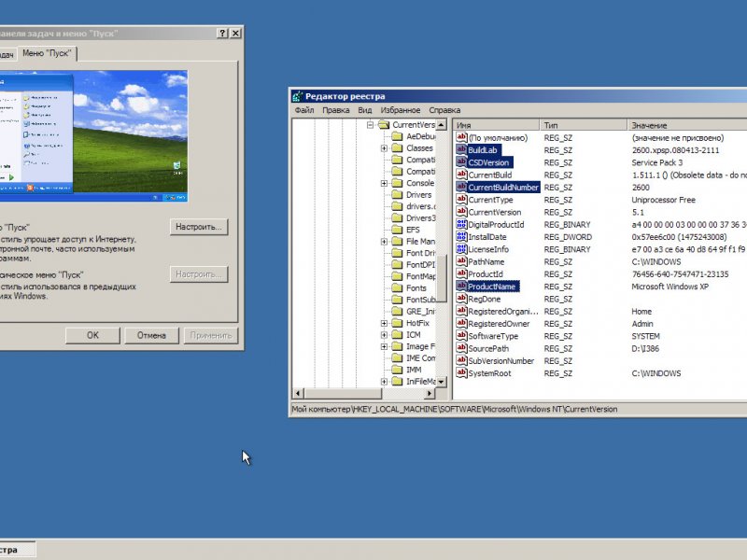The height and width of the screenshot is (560, 747).
Task: Select the ProductName value icon
Action: pos(461,286)
